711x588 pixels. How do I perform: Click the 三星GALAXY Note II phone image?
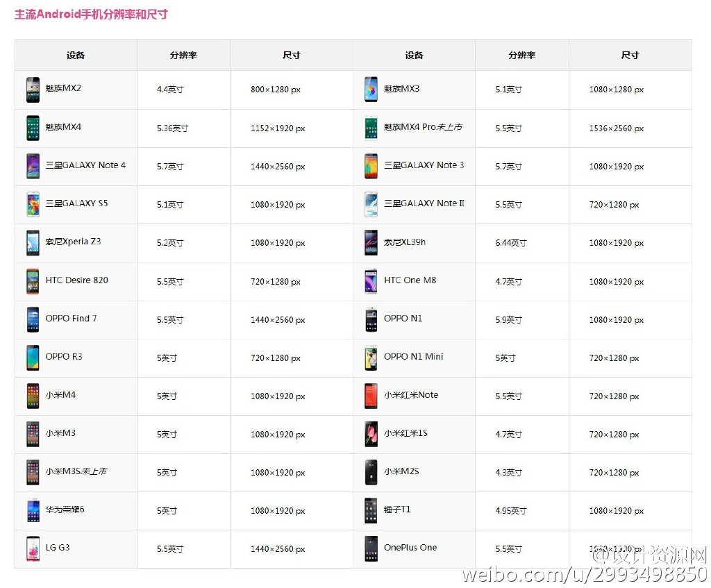tap(371, 205)
